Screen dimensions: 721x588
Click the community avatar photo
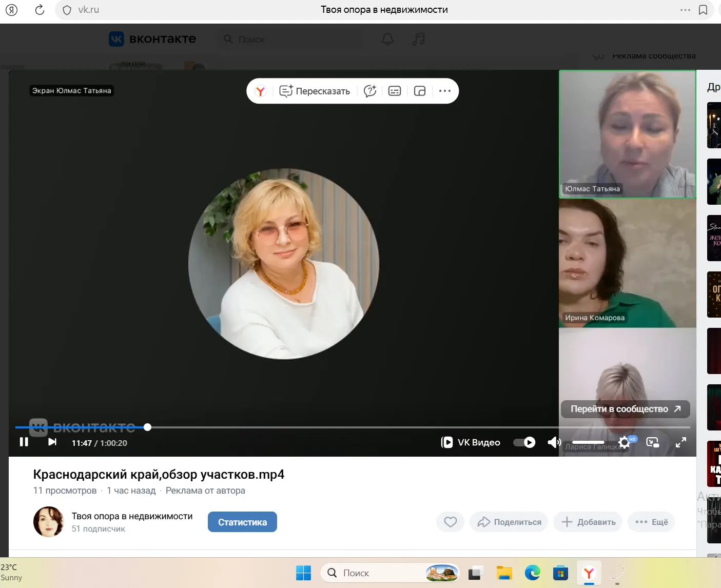coord(48,522)
